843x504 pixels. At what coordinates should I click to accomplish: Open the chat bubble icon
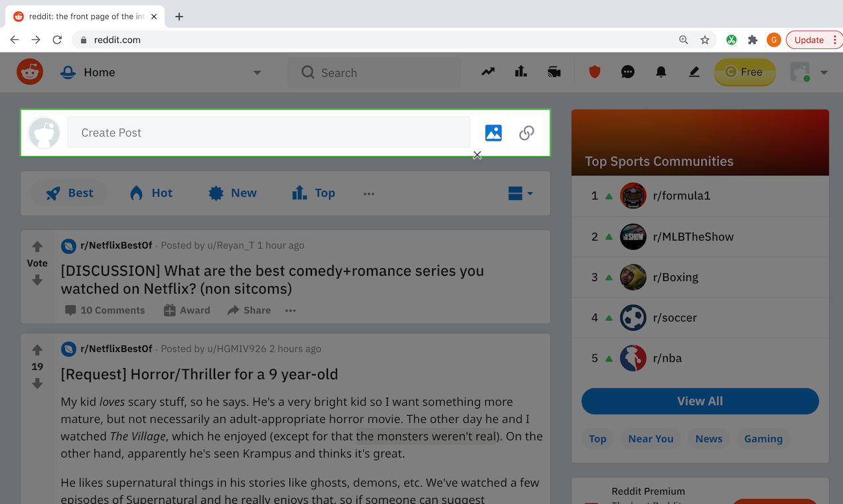[628, 72]
